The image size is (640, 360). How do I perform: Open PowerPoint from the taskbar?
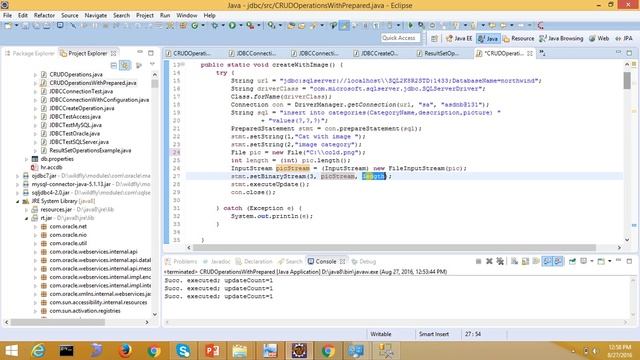(212, 351)
